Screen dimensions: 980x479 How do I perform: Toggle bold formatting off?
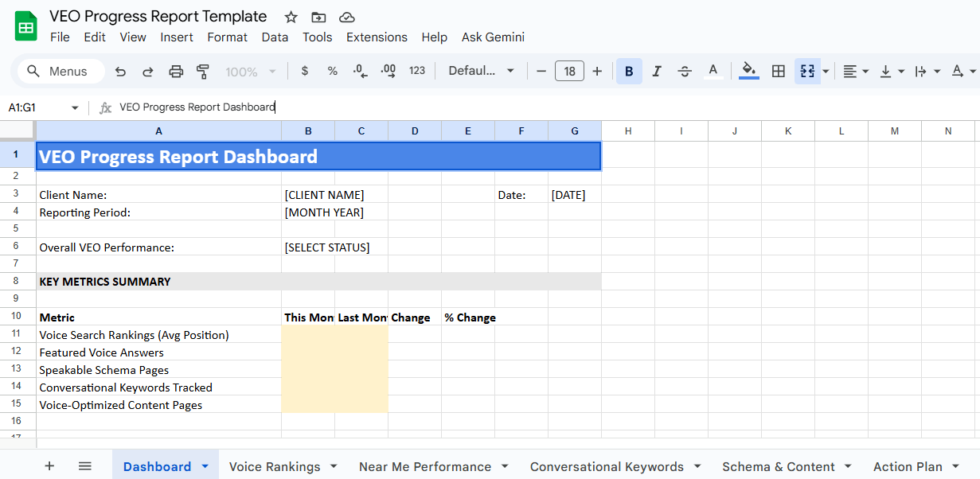(x=629, y=72)
